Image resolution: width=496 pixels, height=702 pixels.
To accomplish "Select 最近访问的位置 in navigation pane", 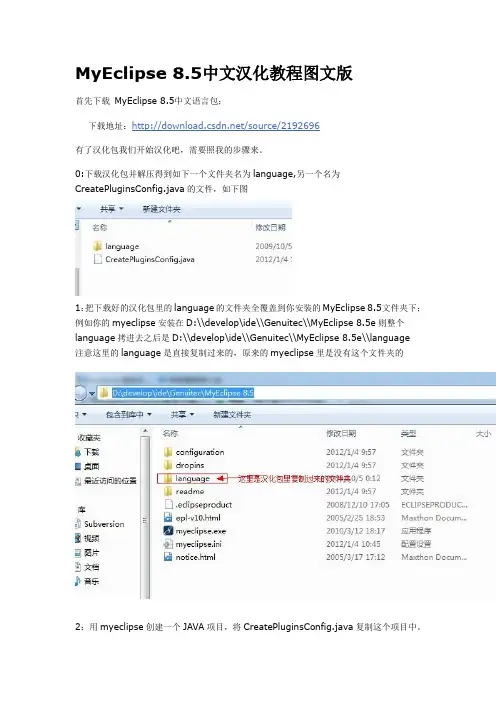I will pos(110,481).
